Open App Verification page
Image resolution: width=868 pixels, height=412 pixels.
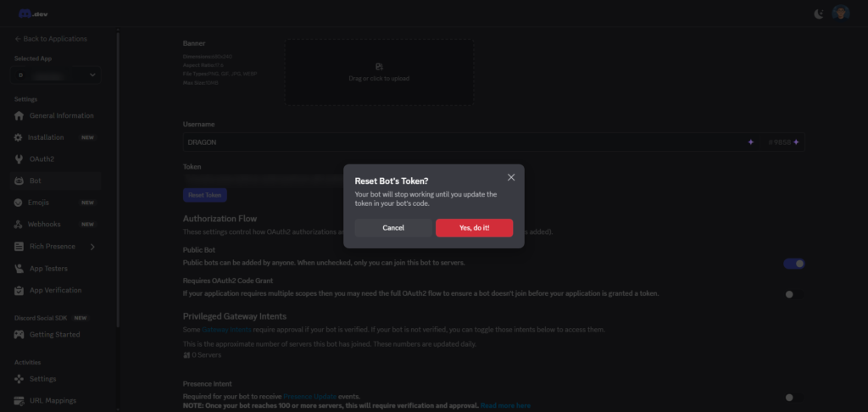pyautogui.click(x=56, y=290)
